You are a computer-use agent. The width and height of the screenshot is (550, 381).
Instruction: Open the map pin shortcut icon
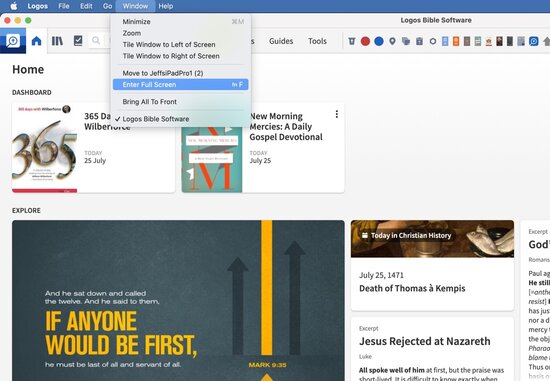point(392,41)
